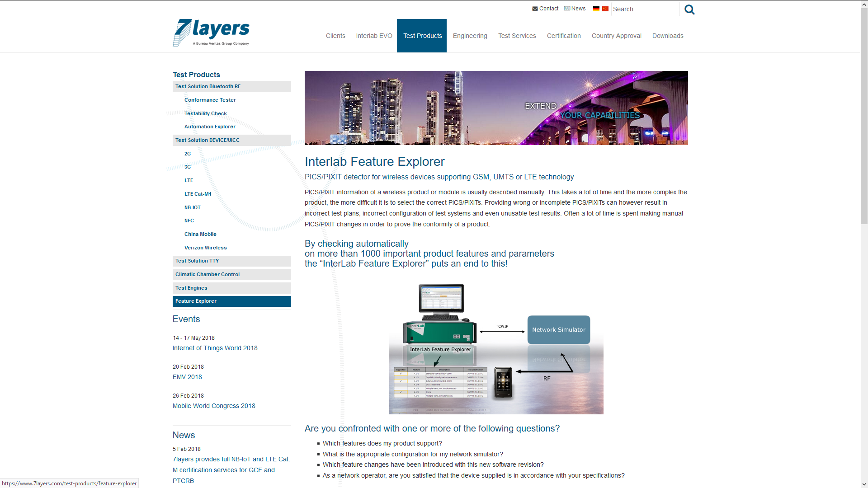The width and height of the screenshot is (868, 488).
Task: Click the 7layers logo
Action: pos(211,33)
